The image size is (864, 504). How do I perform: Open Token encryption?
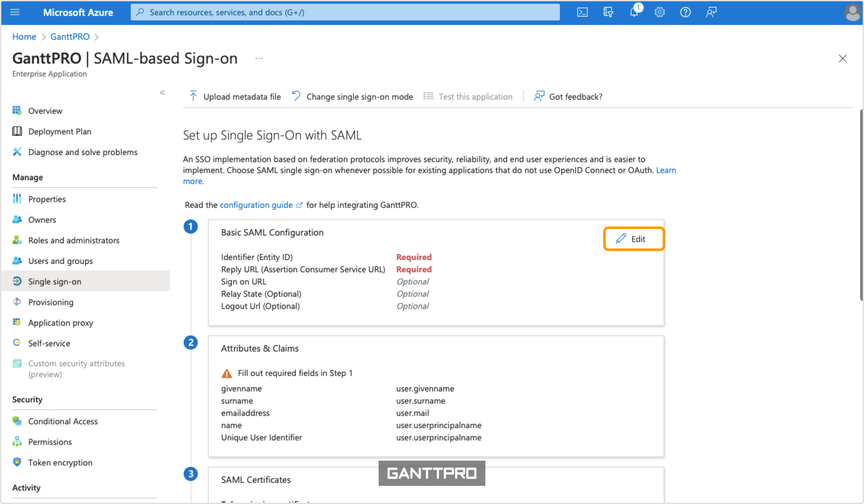[x=60, y=463]
